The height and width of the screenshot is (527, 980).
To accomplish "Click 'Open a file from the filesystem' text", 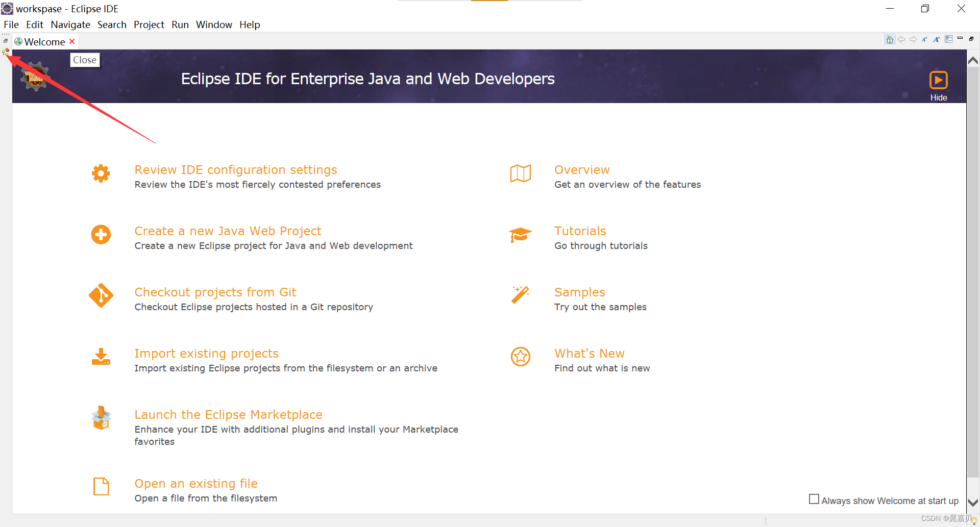I will 206,498.
